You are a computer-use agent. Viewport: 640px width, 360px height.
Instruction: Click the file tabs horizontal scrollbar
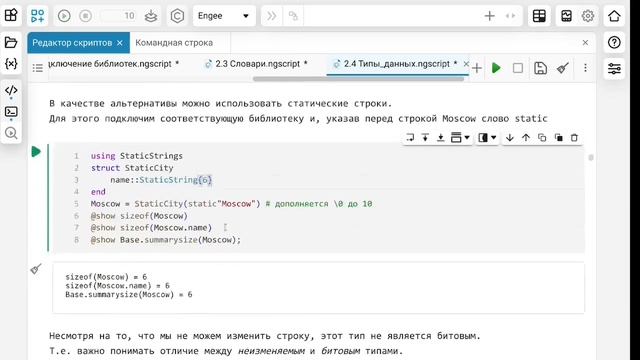[x=358, y=79]
